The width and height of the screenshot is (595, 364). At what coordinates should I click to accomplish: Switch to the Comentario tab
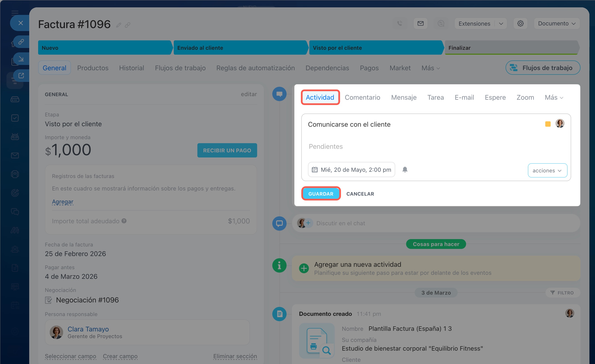[362, 98]
